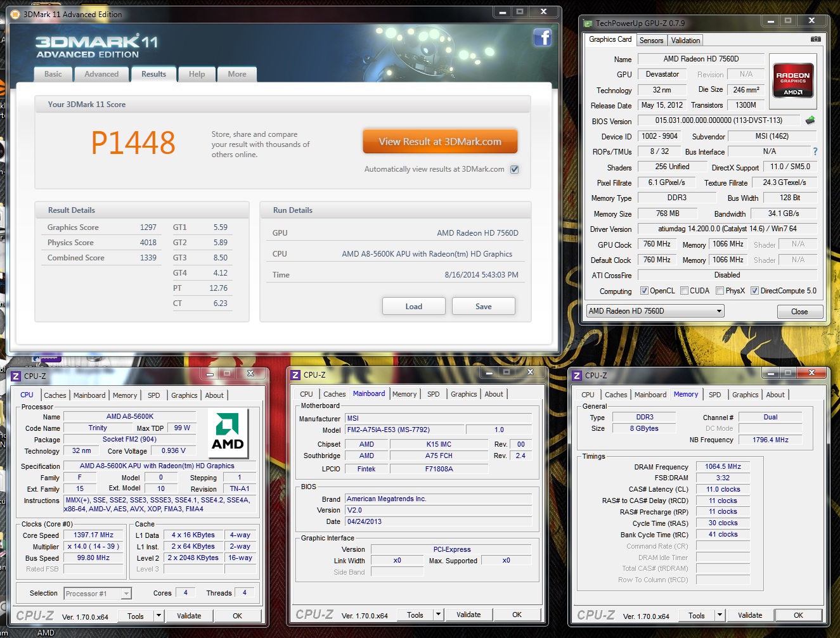Toggle the CUDA checkbox in GPU-Z
840x638 pixels.
pyautogui.click(x=684, y=291)
